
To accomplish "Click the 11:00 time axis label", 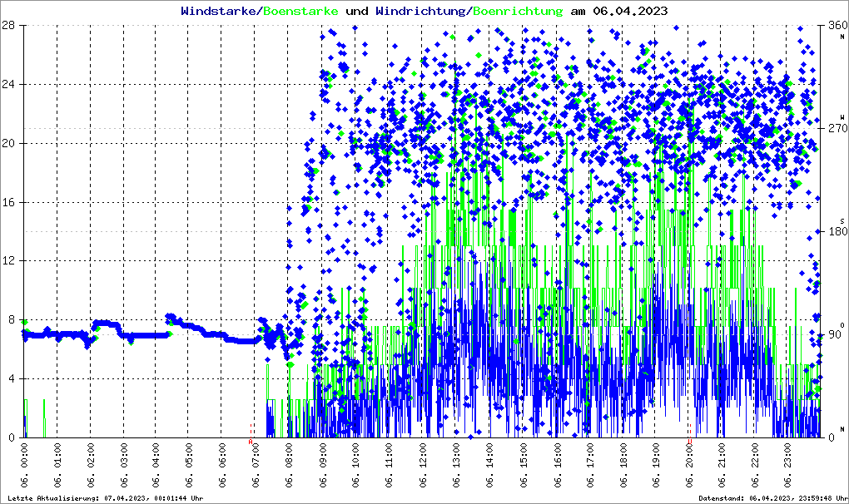I will tap(388, 464).
